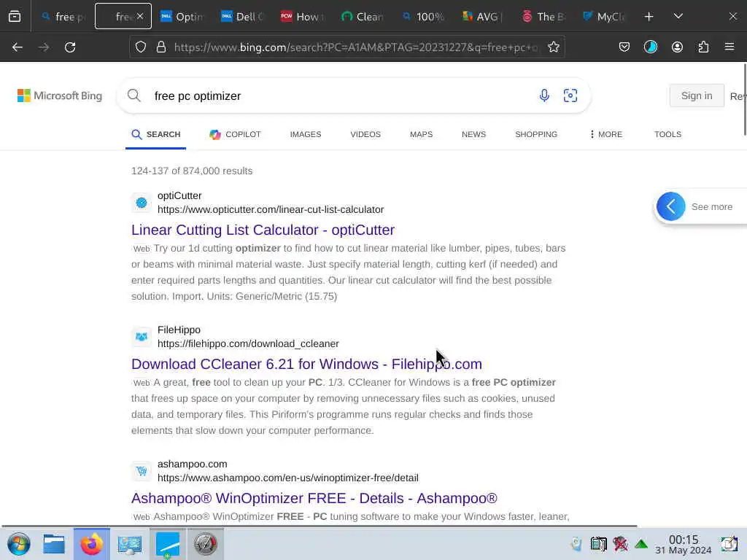Click the magnifier icon in Bing search box
Image resolution: width=747 pixels, height=560 pixels.
(x=134, y=96)
